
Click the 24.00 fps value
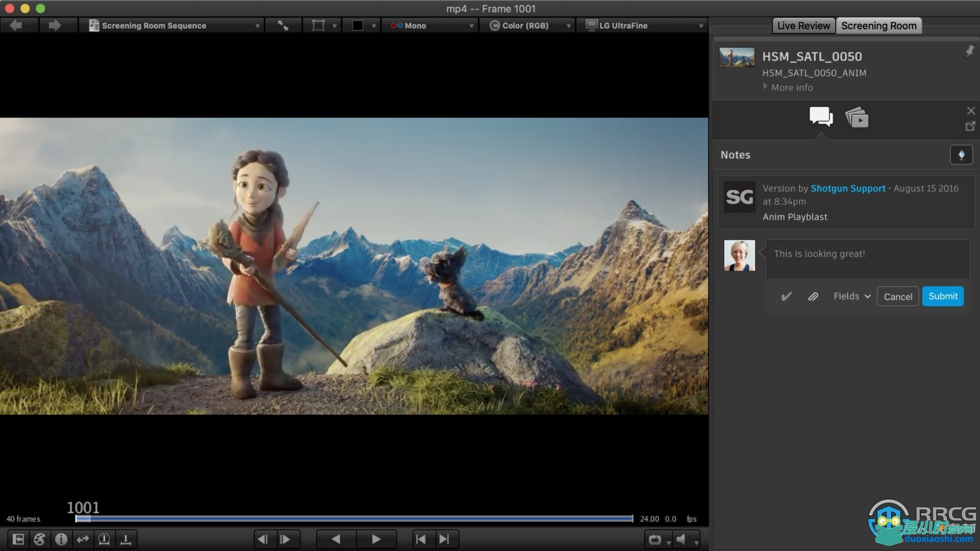point(649,519)
